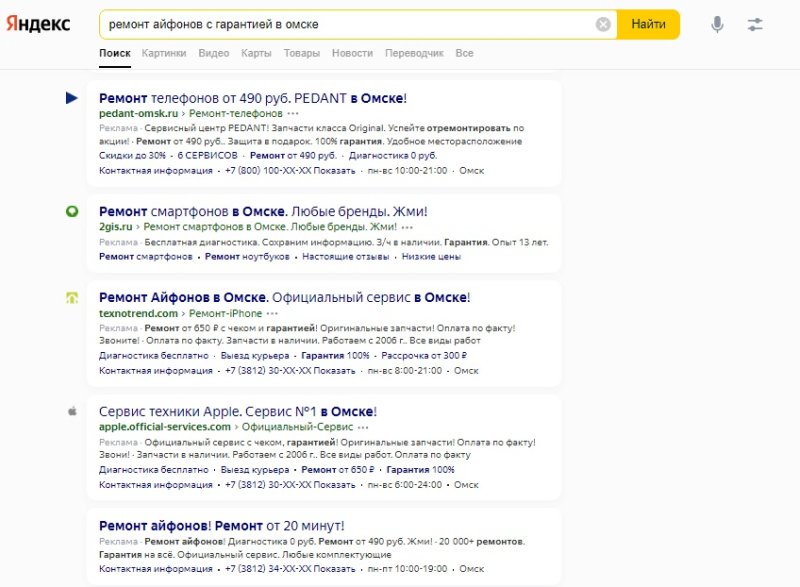The height and width of the screenshot is (587, 800).
Task: Open three-dot menu next to pedant-omsk.ru
Action: coord(293,114)
